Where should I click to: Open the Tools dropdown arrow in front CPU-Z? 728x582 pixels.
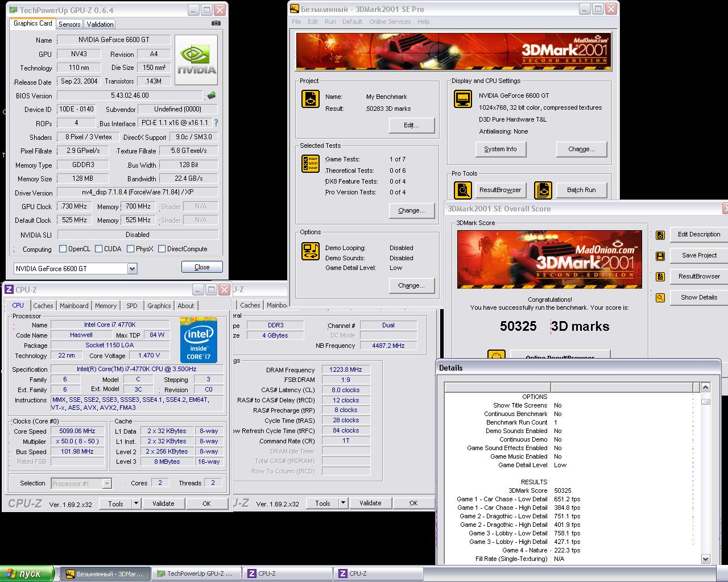[x=136, y=504]
